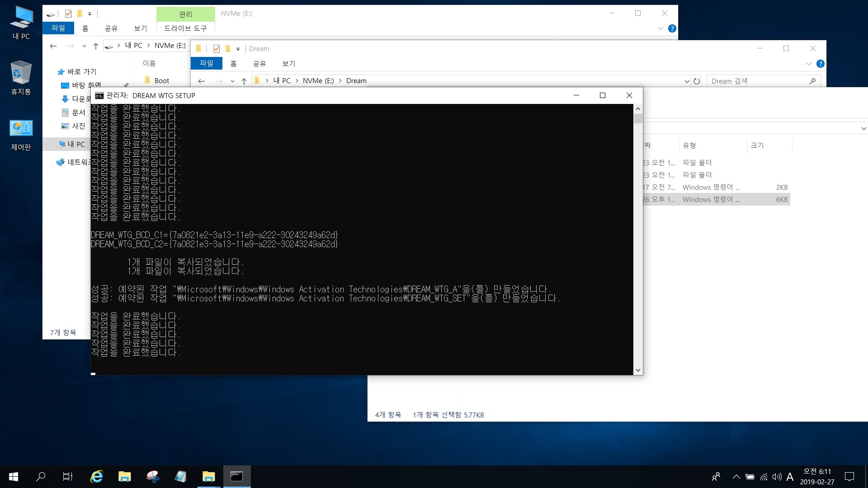Show hidden system tray icons
This screenshot has width=868, height=488.
click(x=736, y=477)
